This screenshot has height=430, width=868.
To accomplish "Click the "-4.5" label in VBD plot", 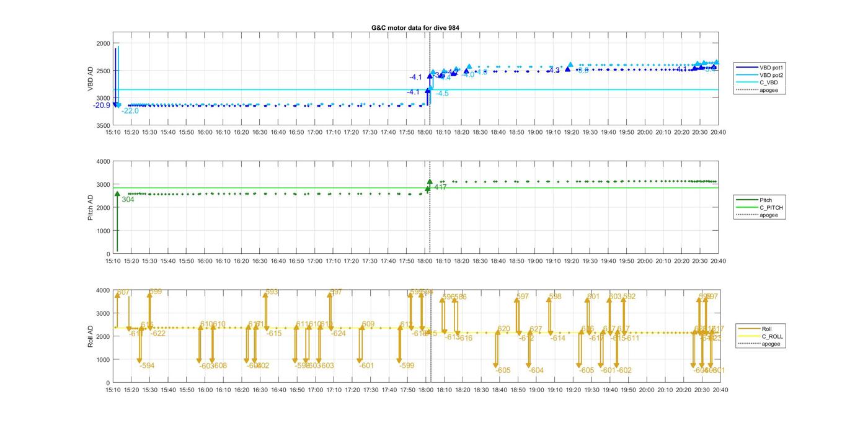I will pos(442,93).
